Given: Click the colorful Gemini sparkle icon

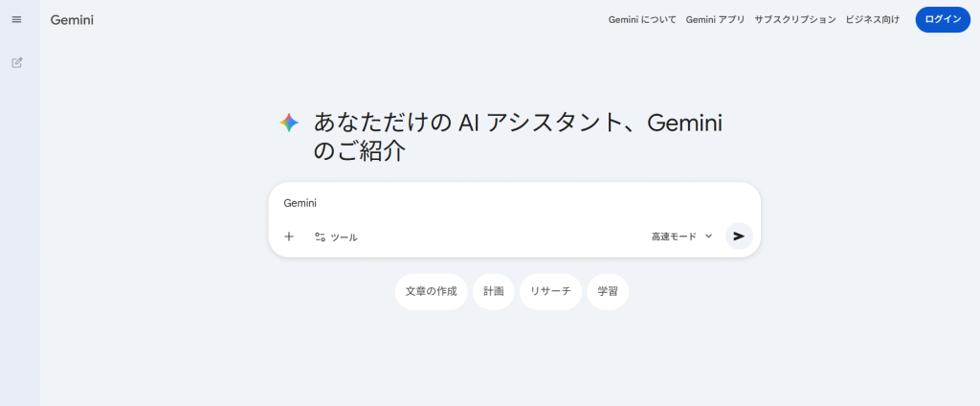Looking at the screenshot, I should [289, 123].
